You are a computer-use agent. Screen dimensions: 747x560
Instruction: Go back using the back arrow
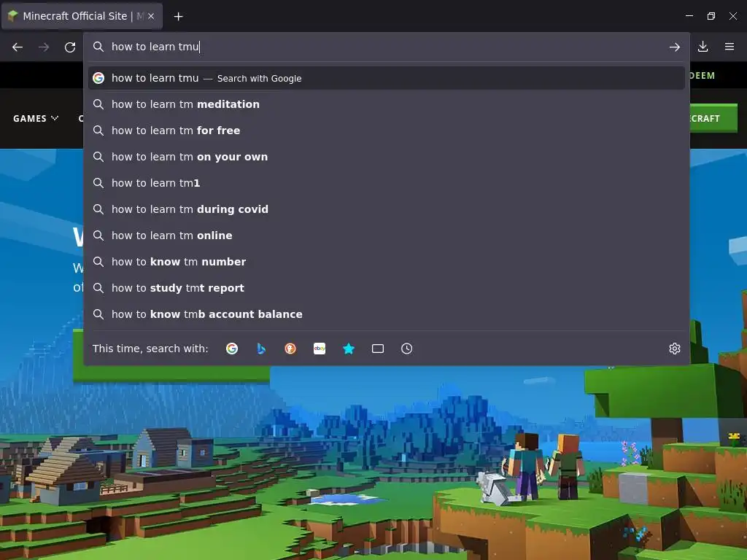click(18, 47)
